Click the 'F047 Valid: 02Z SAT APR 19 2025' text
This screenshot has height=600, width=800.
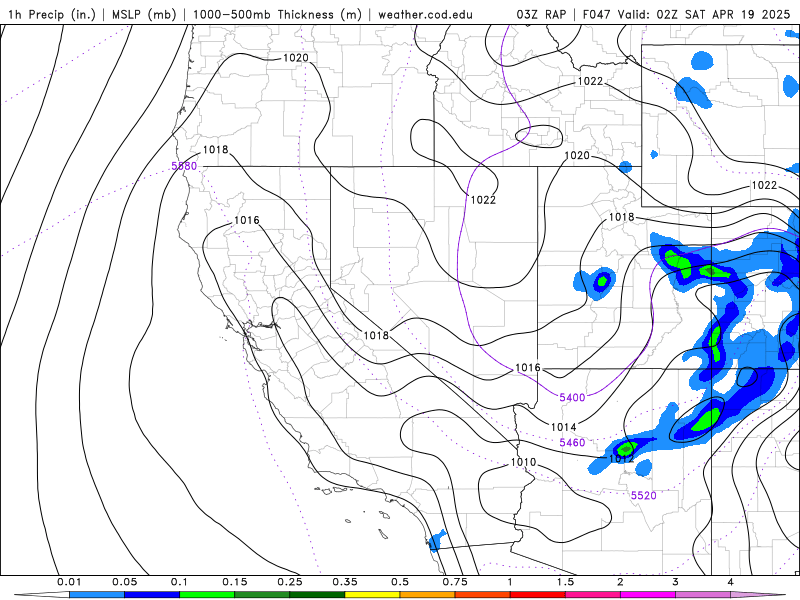[686, 14]
